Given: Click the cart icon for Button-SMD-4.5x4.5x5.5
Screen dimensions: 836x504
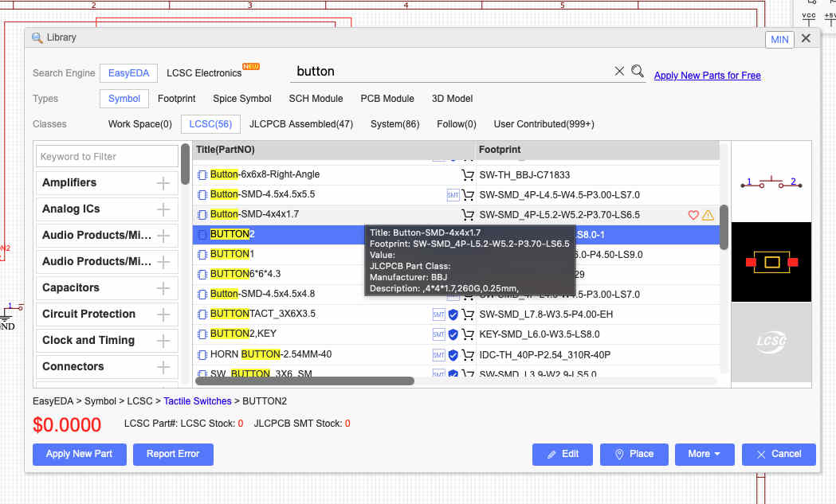Looking at the screenshot, I should pos(468,195).
